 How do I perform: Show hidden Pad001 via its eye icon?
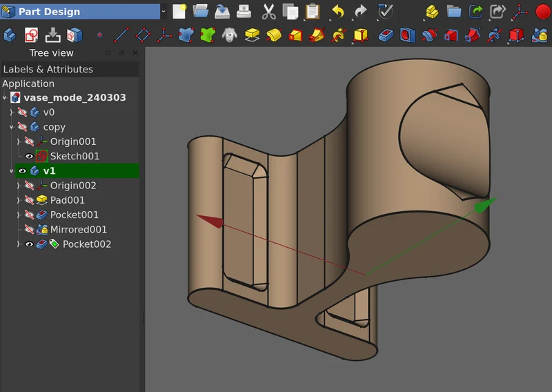(29, 200)
